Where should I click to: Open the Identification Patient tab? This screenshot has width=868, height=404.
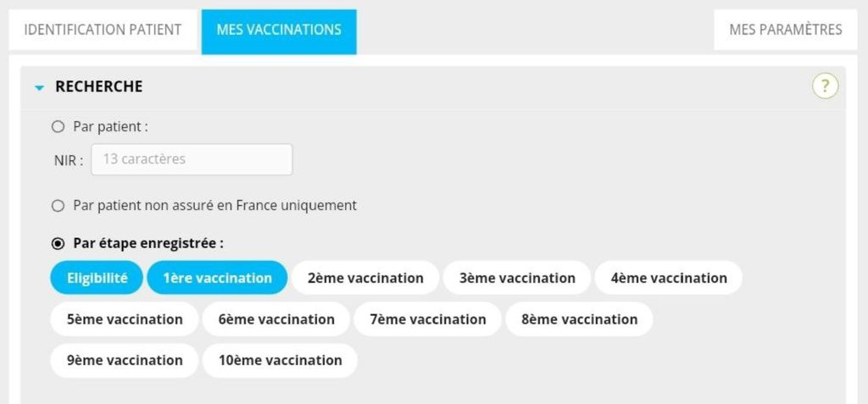(x=103, y=30)
